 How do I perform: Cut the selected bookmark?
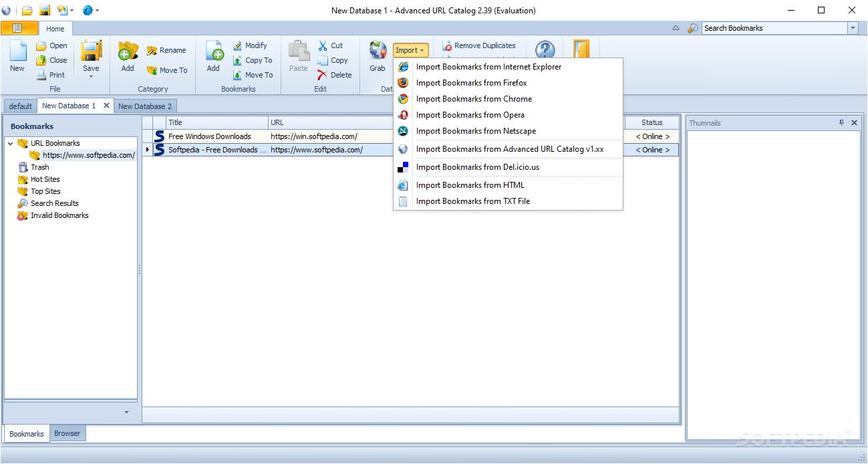(330, 45)
